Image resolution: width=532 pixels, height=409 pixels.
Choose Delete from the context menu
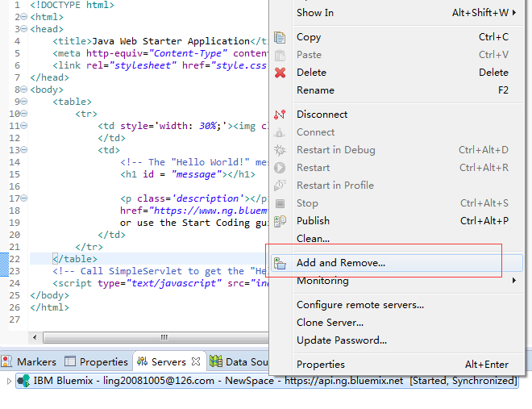[397, 73]
